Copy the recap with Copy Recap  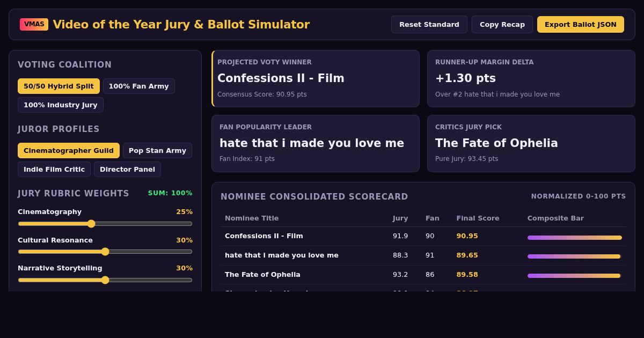point(502,24)
